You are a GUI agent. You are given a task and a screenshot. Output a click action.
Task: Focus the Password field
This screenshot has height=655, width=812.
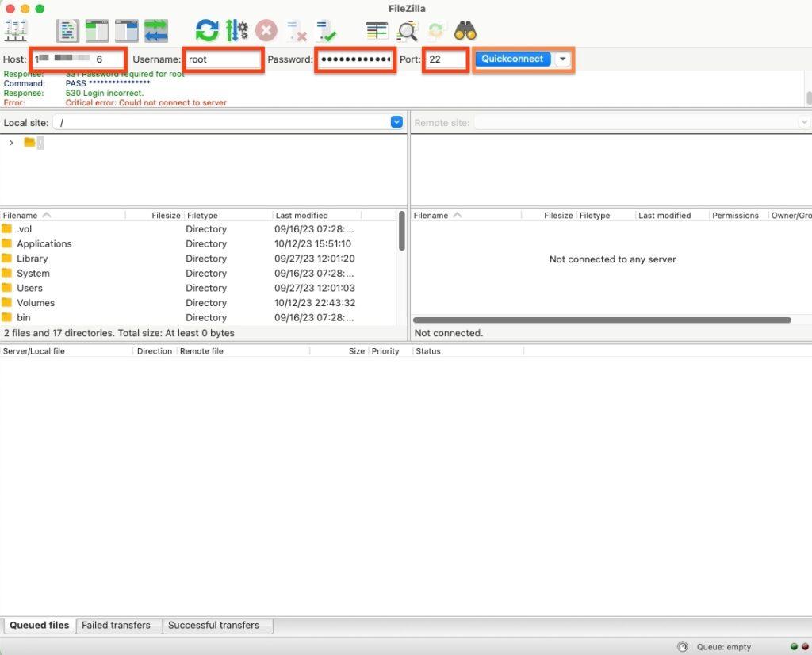(x=355, y=59)
